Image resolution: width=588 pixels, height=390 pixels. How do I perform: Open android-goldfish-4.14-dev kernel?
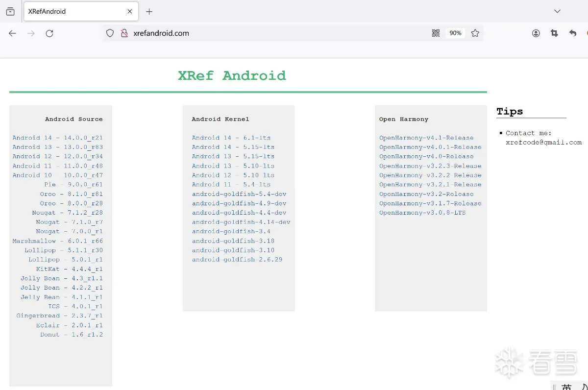pos(241,222)
